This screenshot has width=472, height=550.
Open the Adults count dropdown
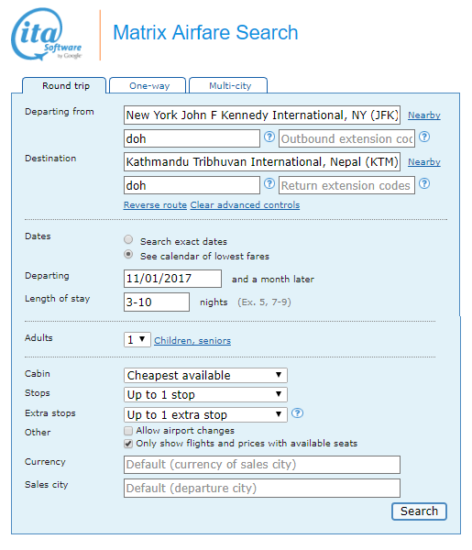point(137,340)
